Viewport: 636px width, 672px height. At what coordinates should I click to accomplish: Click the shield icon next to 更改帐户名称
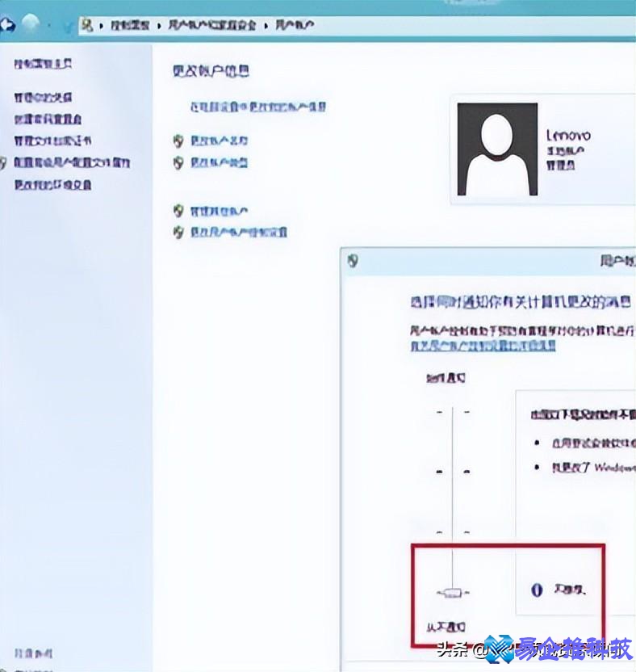tap(178, 141)
